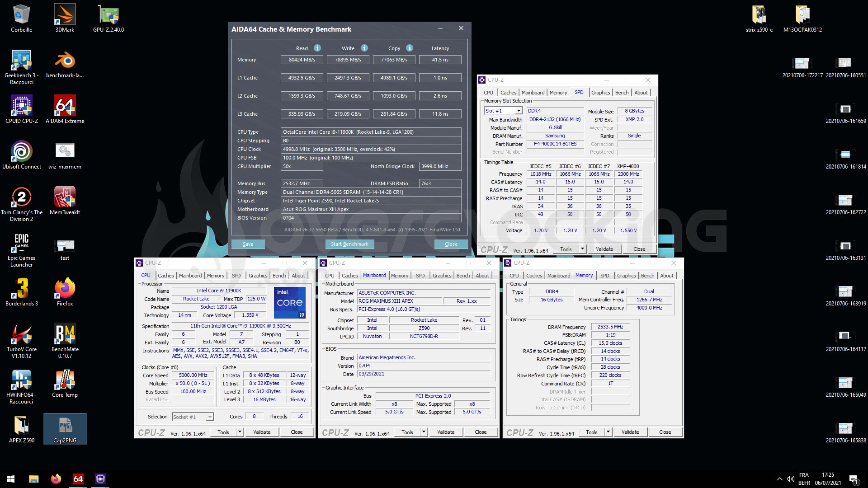Expand Tools dropdown arrow in Memory window
Screen dimensions: 868x488
(608, 432)
